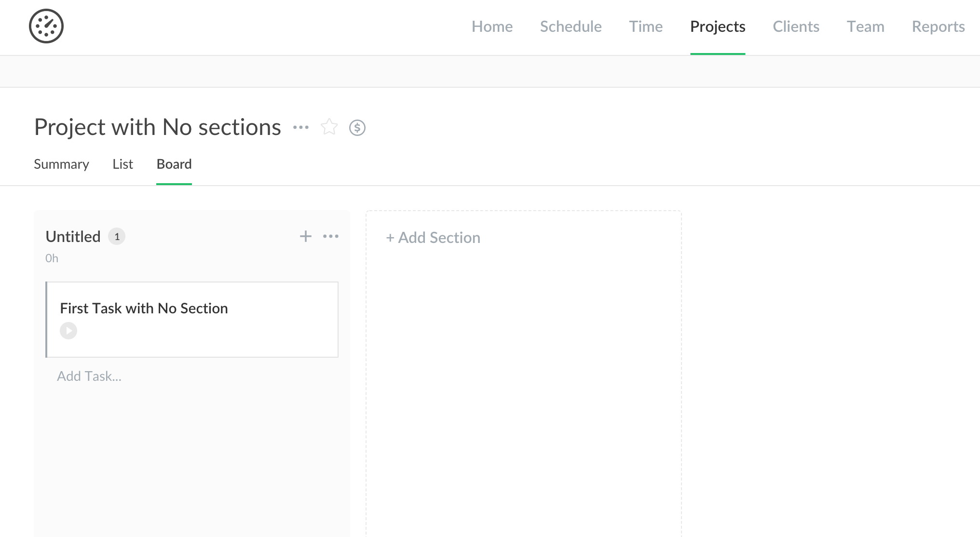980x537 pixels.
Task: Open the Schedule page
Action: tap(571, 27)
